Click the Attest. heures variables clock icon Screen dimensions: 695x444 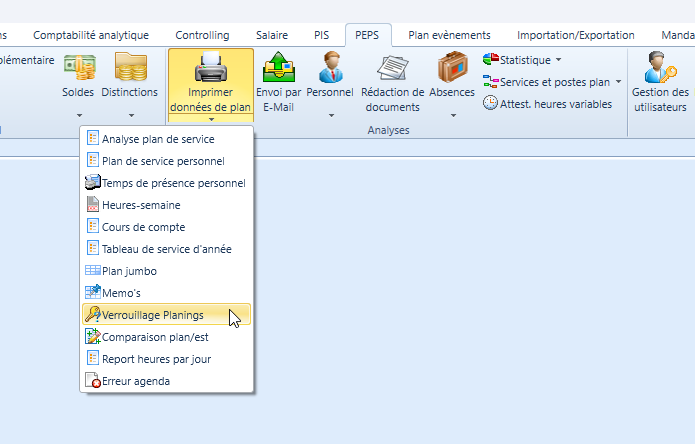pos(490,103)
